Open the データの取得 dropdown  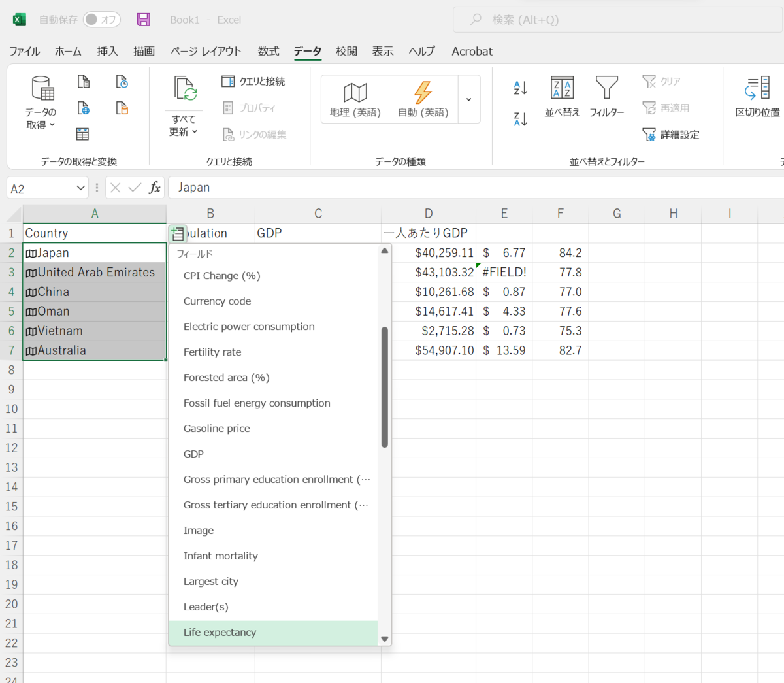pos(41,118)
